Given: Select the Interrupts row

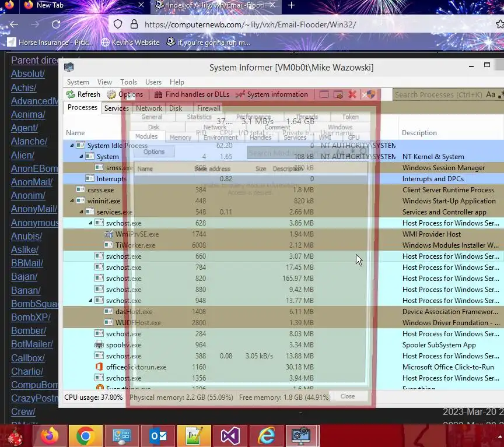Looking at the screenshot, I should (x=283, y=178).
